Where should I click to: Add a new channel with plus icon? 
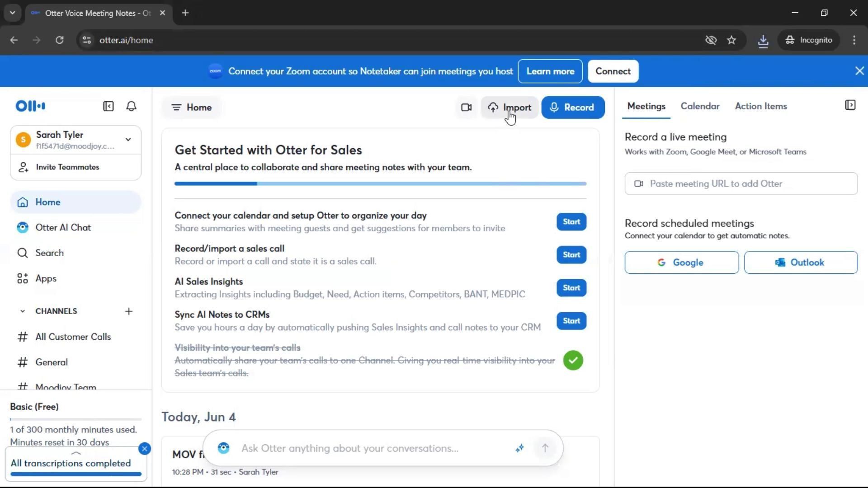pyautogui.click(x=129, y=311)
